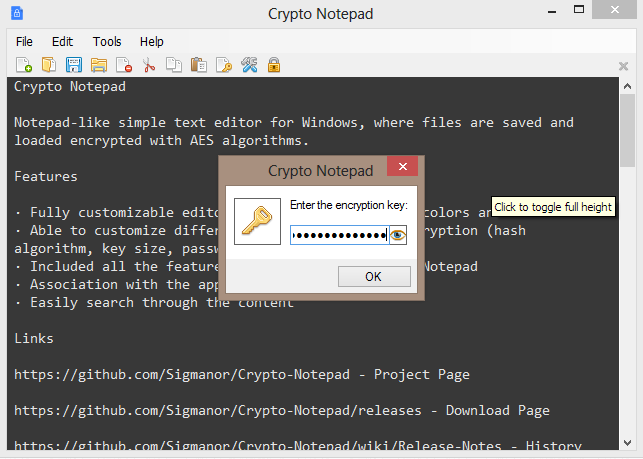The height and width of the screenshot is (459, 643).
Task: Click the Crypto-Notepad Project Page link text
Action: coord(242,375)
